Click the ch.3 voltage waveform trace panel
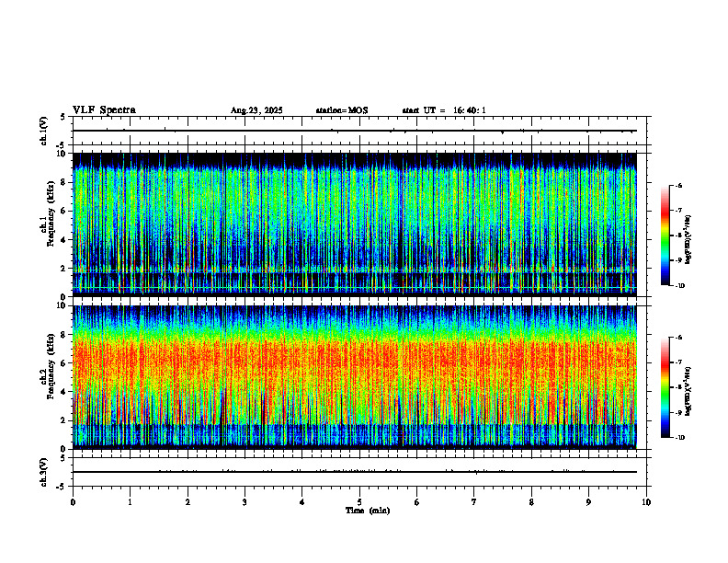 pyautogui.click(x=359, y=472)
